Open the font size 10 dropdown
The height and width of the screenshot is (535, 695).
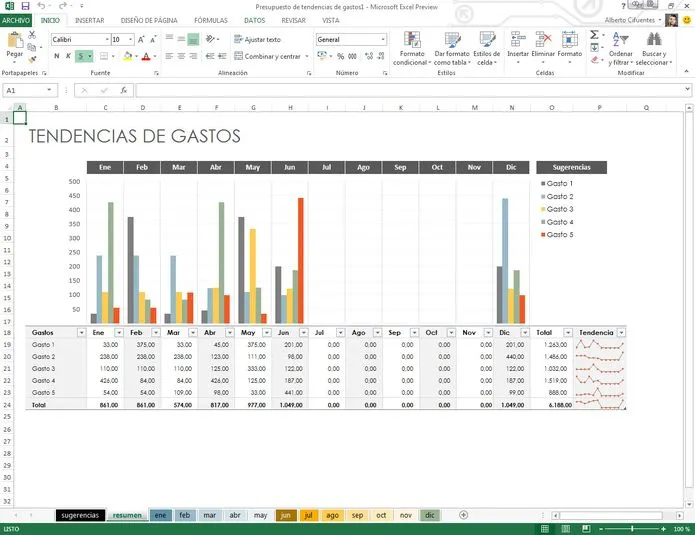pos(131,39)
